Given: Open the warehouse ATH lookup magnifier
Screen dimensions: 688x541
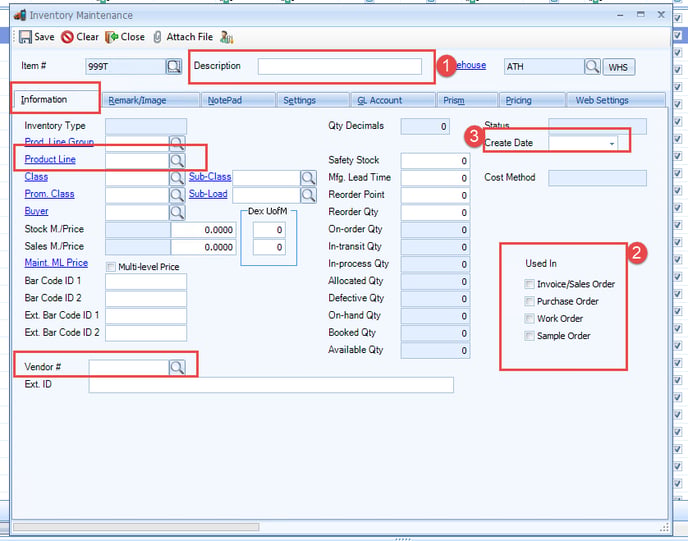Looking at the screenshot, I should [592, 67].
